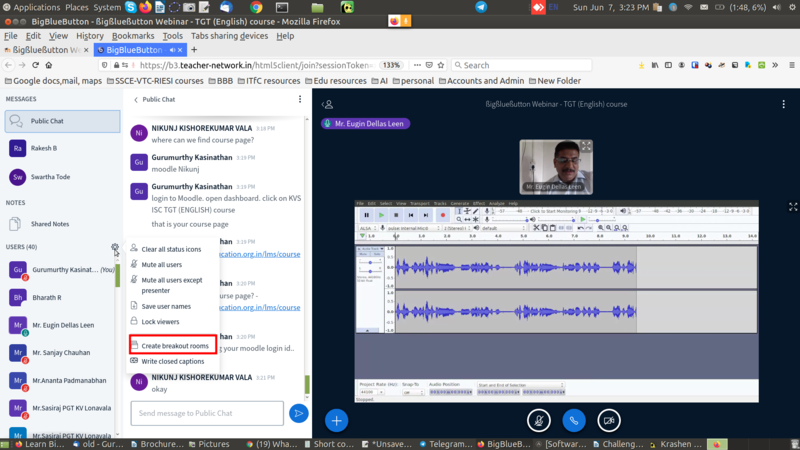Open the first lms/course link in chat
800x450 pixels.
pyautogui.click(x=260, y=254)
